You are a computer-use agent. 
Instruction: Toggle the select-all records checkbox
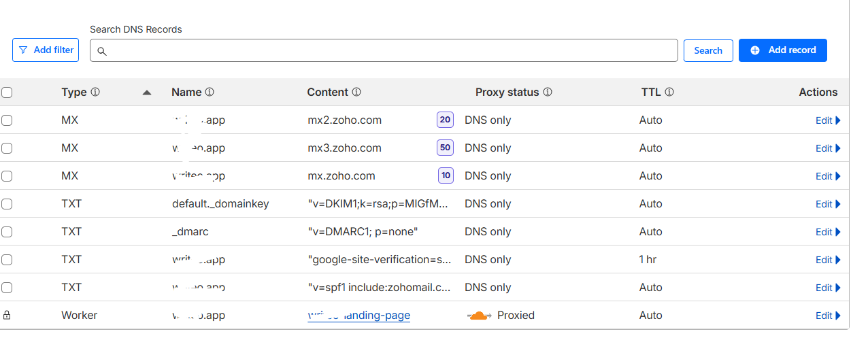[x=7, y=92]
